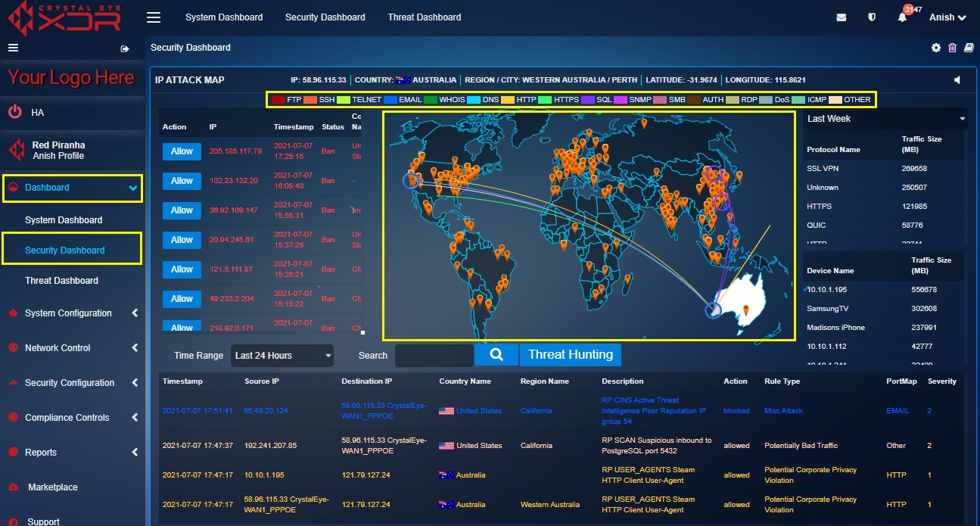This screenshot has width=980, height=526.
Task: Click the shield icon in the top bar
Action: (872, 17)
